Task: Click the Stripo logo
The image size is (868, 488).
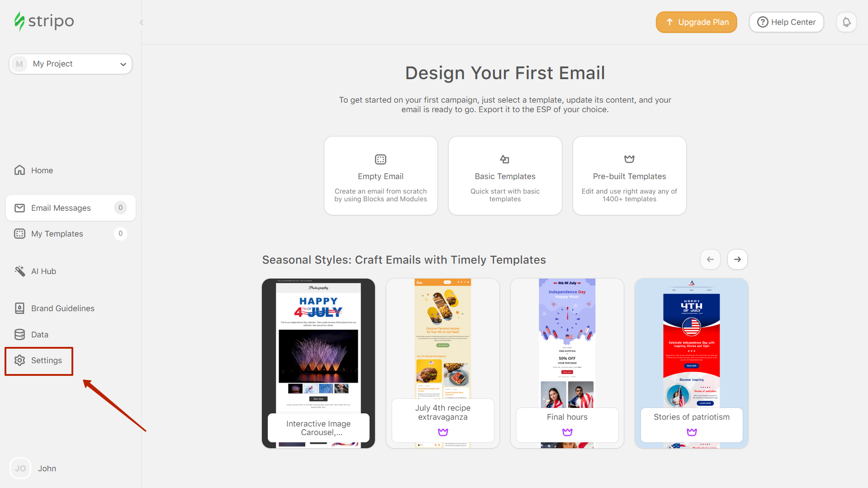Action: [x=44, y=21]
